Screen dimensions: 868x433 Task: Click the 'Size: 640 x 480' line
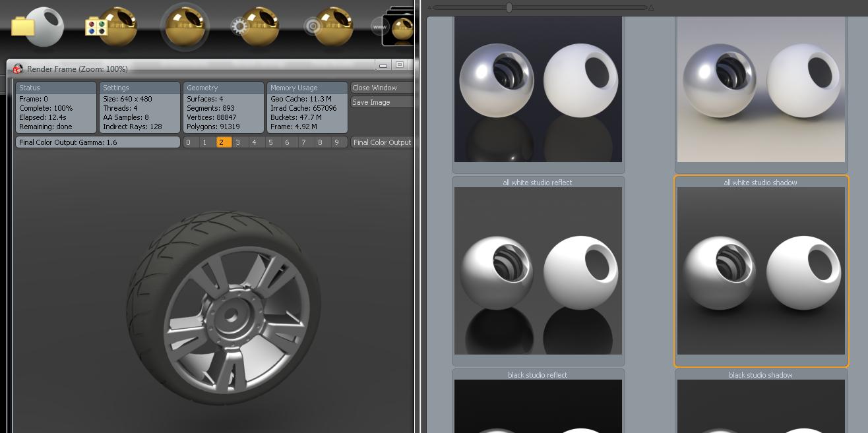(127, 99)
